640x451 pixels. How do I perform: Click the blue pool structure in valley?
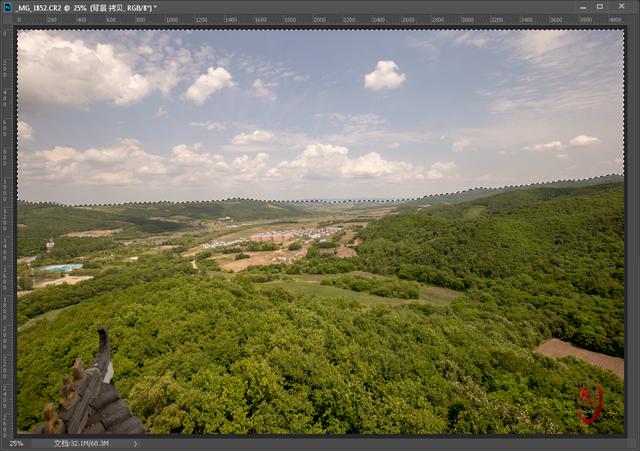coord(60,267)
